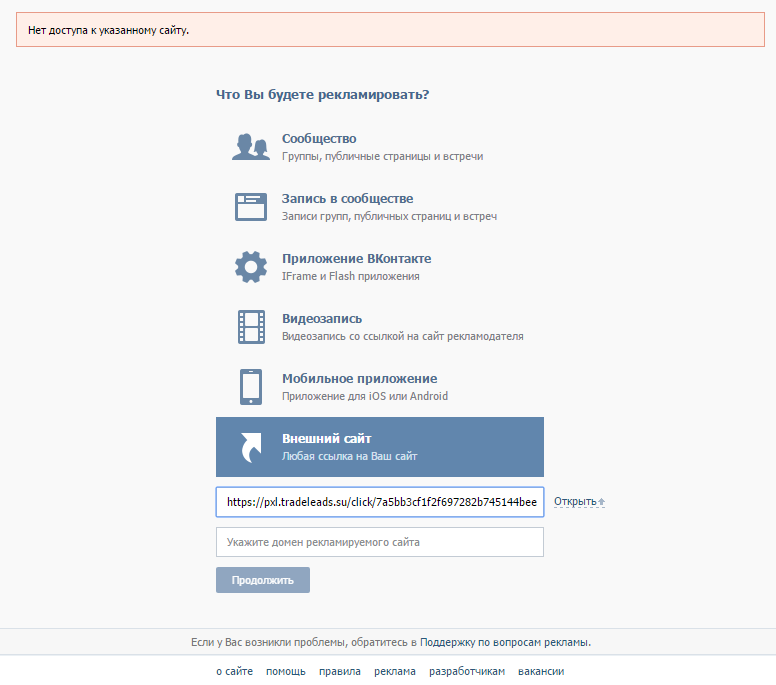Click the Community people icon

click(251, 147)
